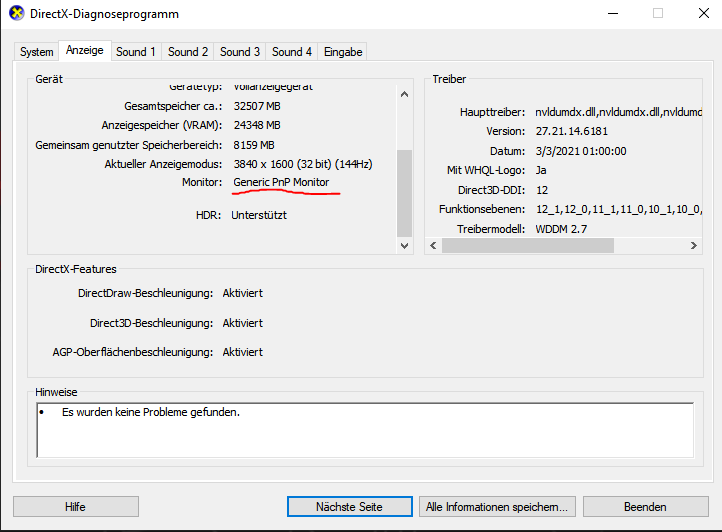Click Direct3D-Beschleunigung 'Aktiviert' value
The image size is (722, 532).
243,323
